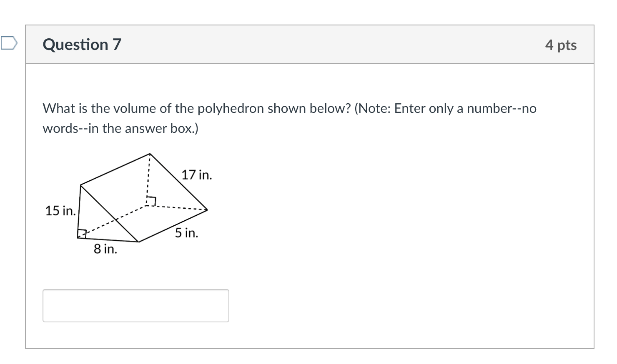
Task: Click the apex vertex of the prism drawing
Action: [149, 154]
